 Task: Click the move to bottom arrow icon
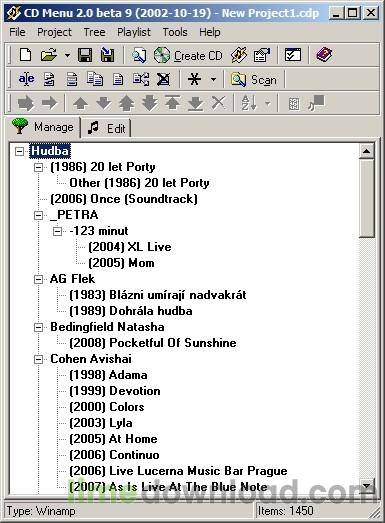click(196, 103)
